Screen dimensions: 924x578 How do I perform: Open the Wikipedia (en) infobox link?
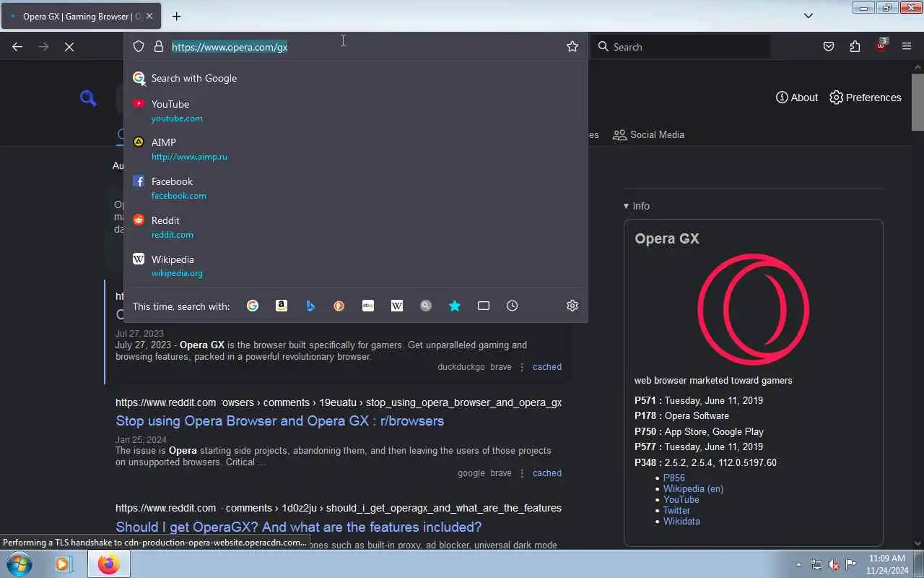[693, 489]
